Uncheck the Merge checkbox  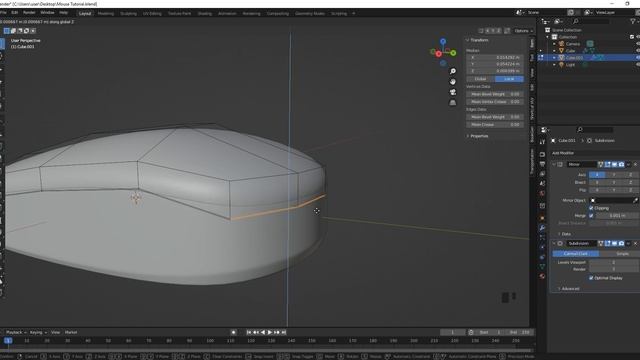pyautogui.click(x=591, y=216)
